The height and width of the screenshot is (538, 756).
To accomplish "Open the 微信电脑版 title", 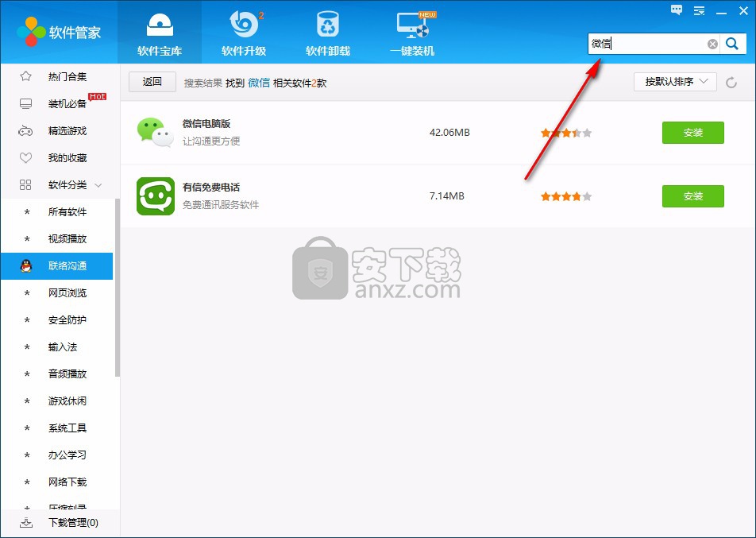I will tap(206, 123).
